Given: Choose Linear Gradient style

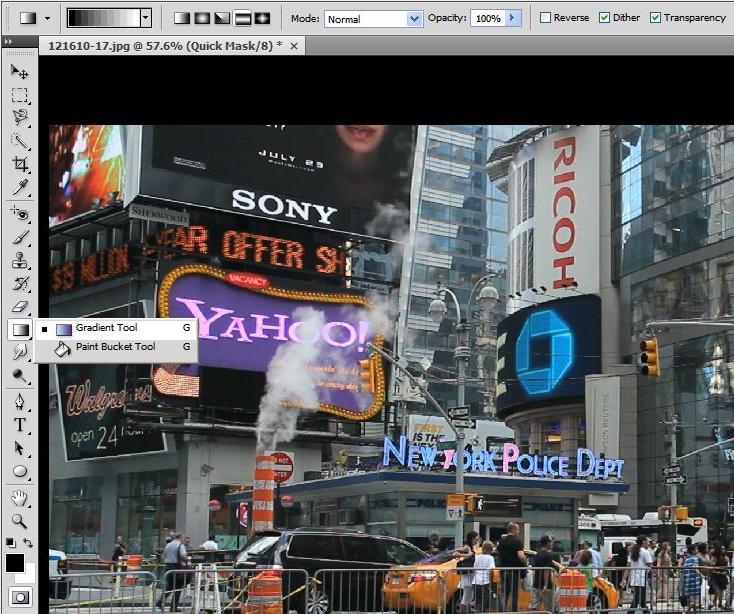Looking at the screenshot, I should [182, 18].
